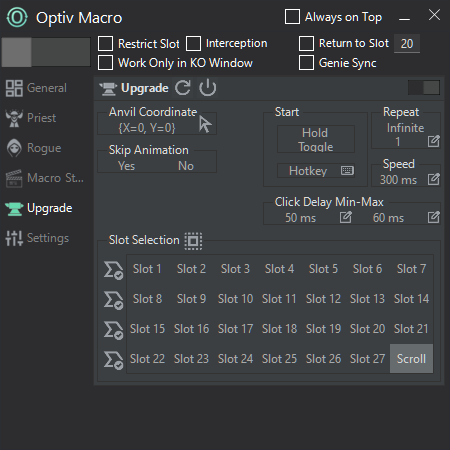The width and height of the screenshot is (450, 450).
Task: Choose No for Skip Animation
Action: click(x=186, y=166)
